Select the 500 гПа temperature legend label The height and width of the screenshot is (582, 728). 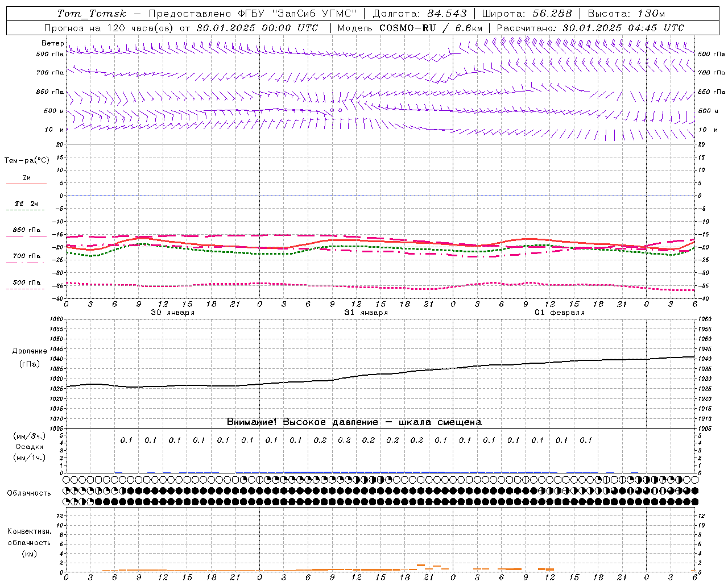tap(27, 282)
